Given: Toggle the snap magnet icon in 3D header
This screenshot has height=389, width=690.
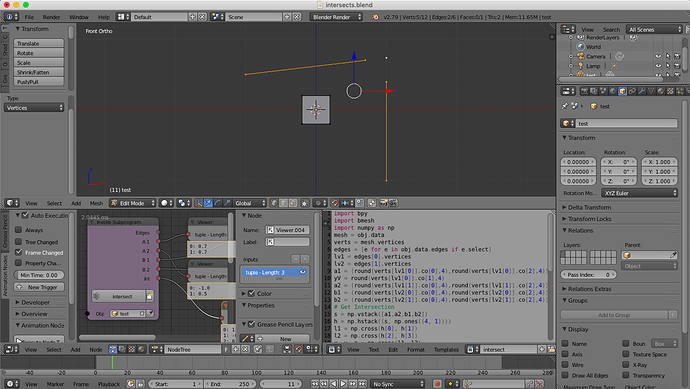Looking at the screenshot, I should (x=335, y=203).
